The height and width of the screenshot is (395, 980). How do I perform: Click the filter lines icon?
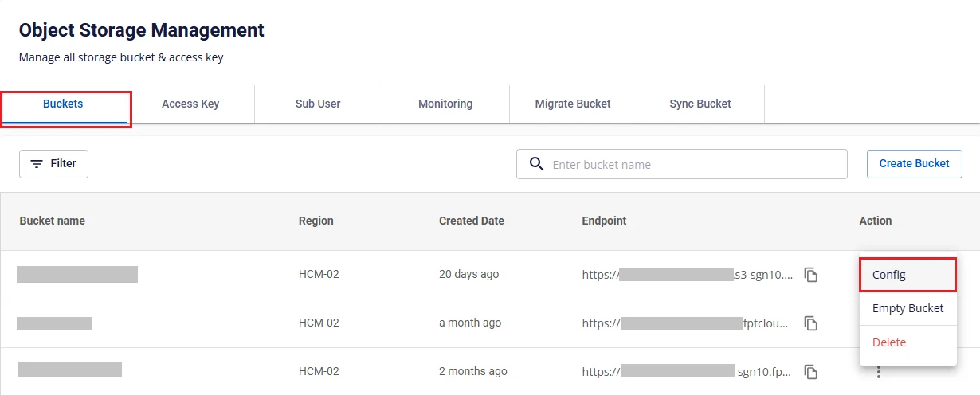(37, 164)
